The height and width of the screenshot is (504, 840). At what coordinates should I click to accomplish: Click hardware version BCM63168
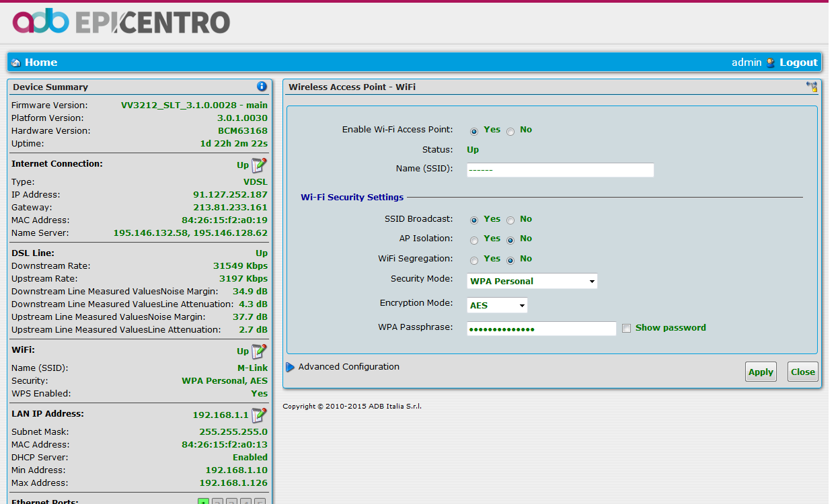tap(243, 130)
